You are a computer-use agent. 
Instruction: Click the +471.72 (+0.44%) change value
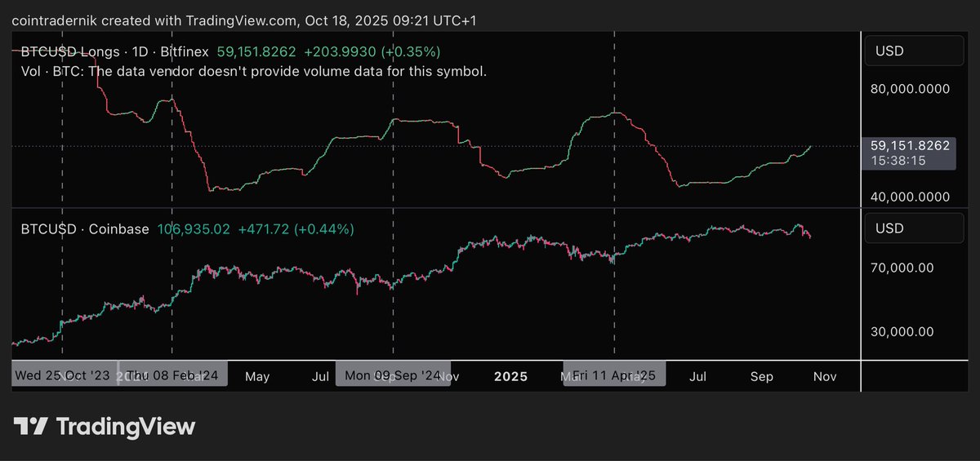coord(296,229)
